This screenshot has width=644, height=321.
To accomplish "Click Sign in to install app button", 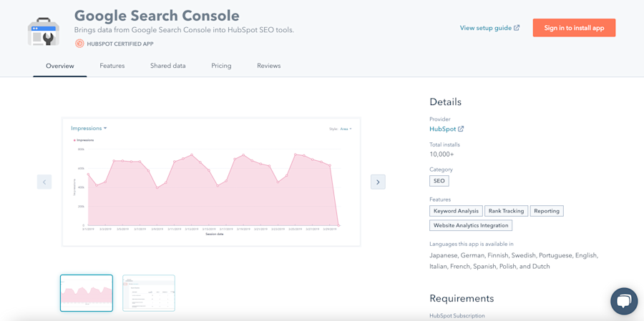I will (574, 28).
